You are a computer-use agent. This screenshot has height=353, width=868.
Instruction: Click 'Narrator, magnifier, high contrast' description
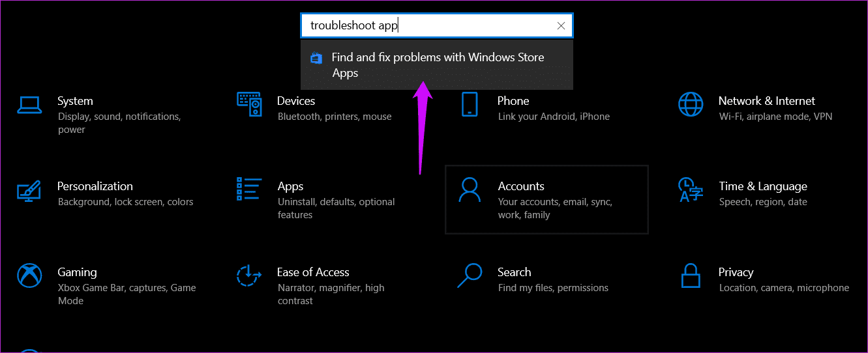[331, 294]
